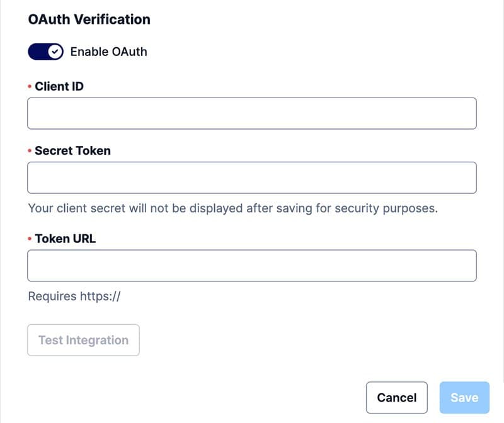This screenshot has width=504, height=423.
Task: Click inside the Token URL input box
Action: tap(252, 265)
